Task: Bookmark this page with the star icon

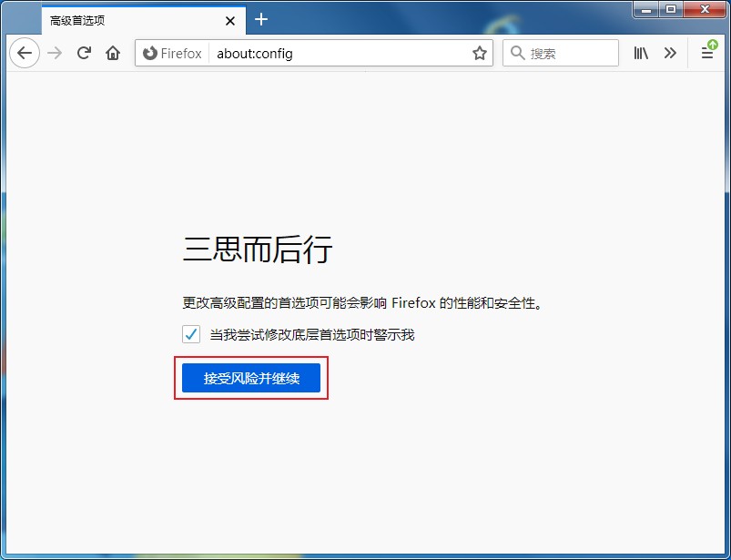Action: click(480, 53)
